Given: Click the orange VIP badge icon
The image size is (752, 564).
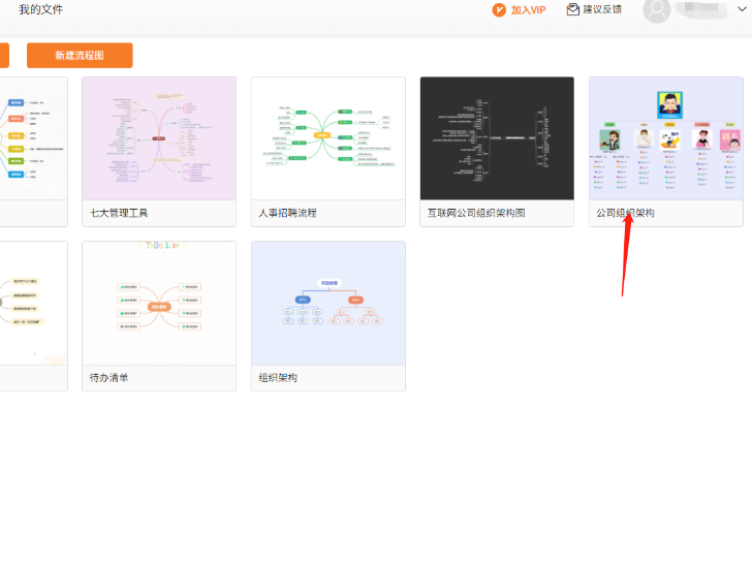Looking at the screenshot, I should [499, 10].
